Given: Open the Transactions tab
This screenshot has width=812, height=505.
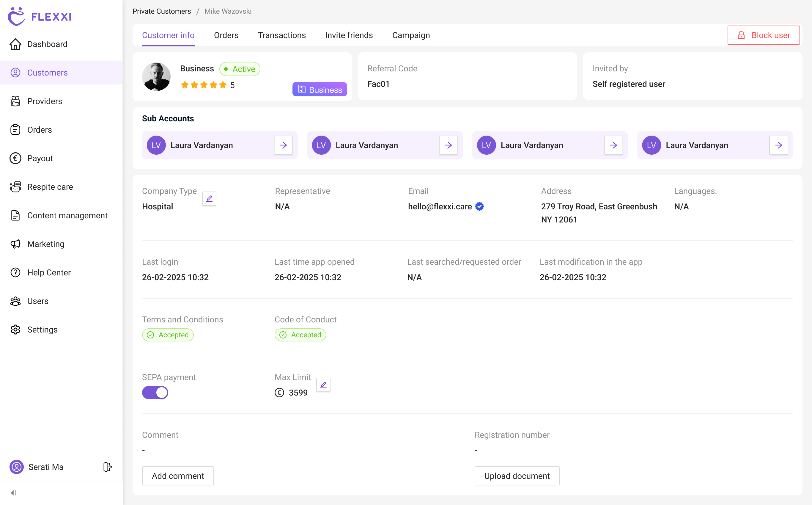Looking at the screenshot, I should [x=282, y=35].
